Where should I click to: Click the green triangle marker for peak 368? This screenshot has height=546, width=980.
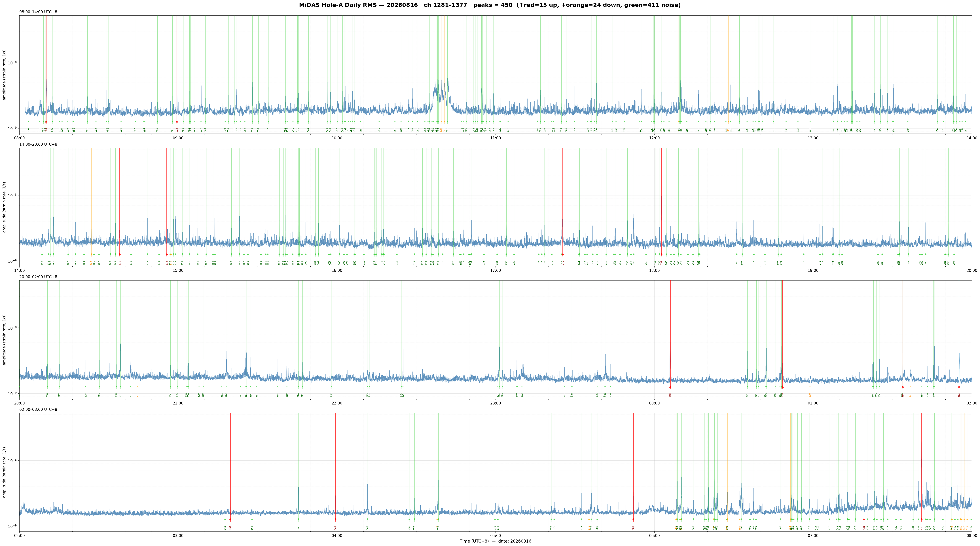pos(367,519)
